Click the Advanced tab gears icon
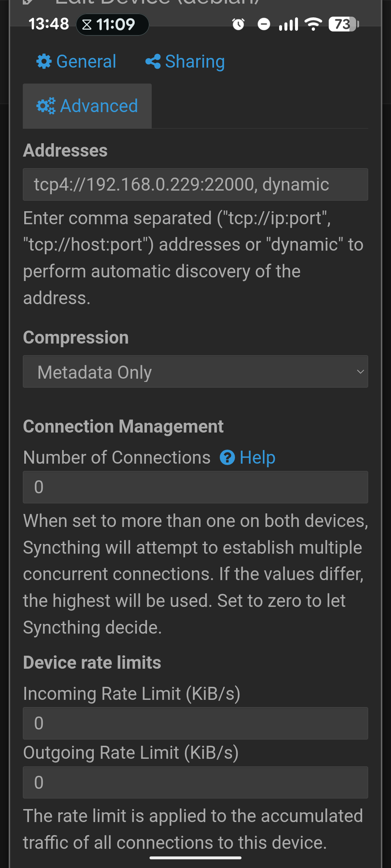The image size is (391, 868). point(46,106)
